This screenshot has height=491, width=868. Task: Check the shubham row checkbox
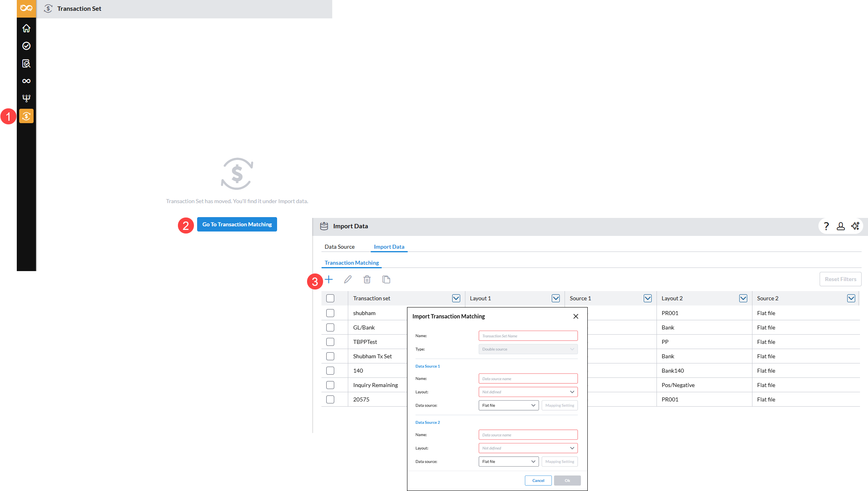click(x=330, y=313)
